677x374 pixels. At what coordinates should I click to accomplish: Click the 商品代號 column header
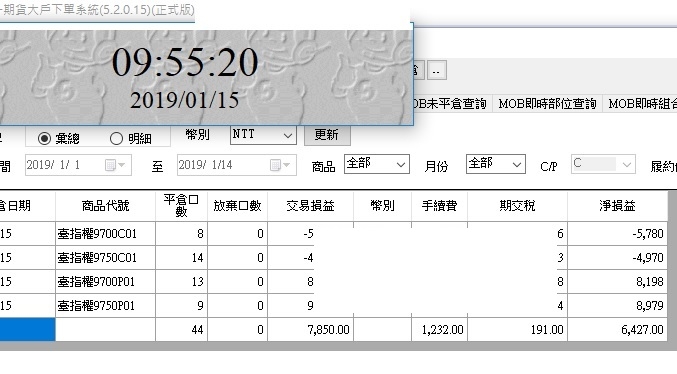(105, 206)
